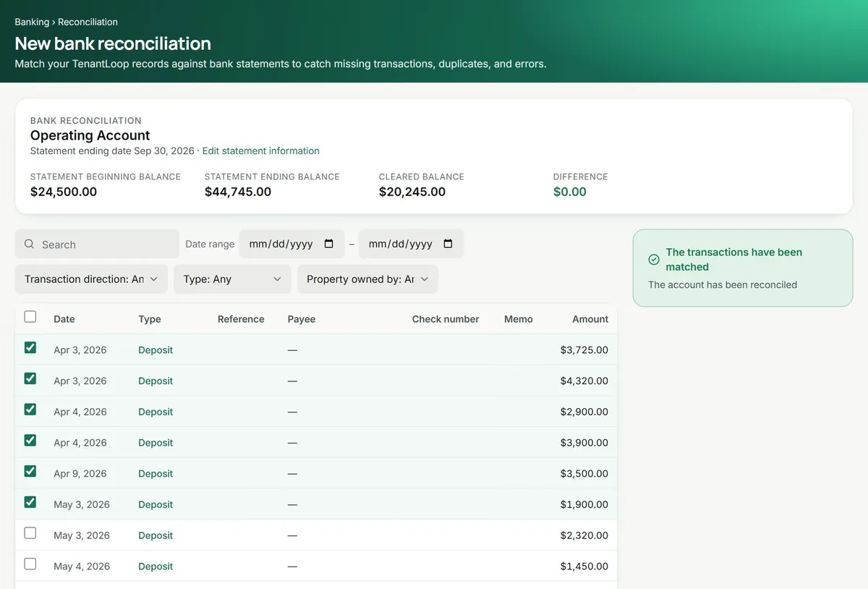
Task: Click the Payee column header
Action: [302, 319]
